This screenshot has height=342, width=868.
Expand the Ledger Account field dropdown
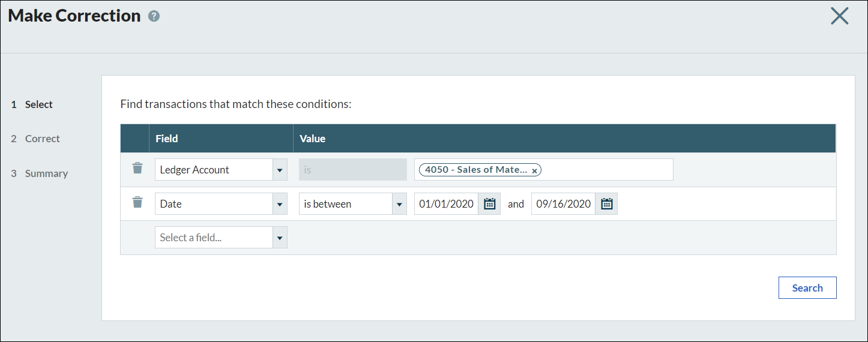tap(280, 170)
